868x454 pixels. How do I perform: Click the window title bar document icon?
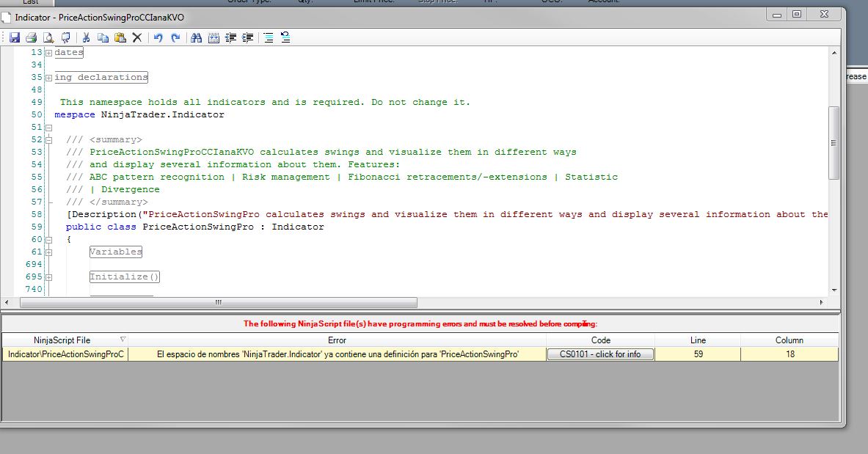pos(6,18)
